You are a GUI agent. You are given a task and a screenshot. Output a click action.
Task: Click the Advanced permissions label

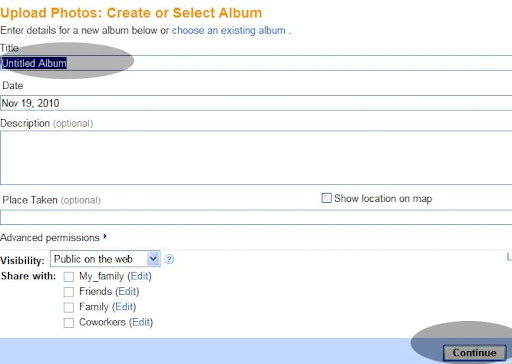50,238
